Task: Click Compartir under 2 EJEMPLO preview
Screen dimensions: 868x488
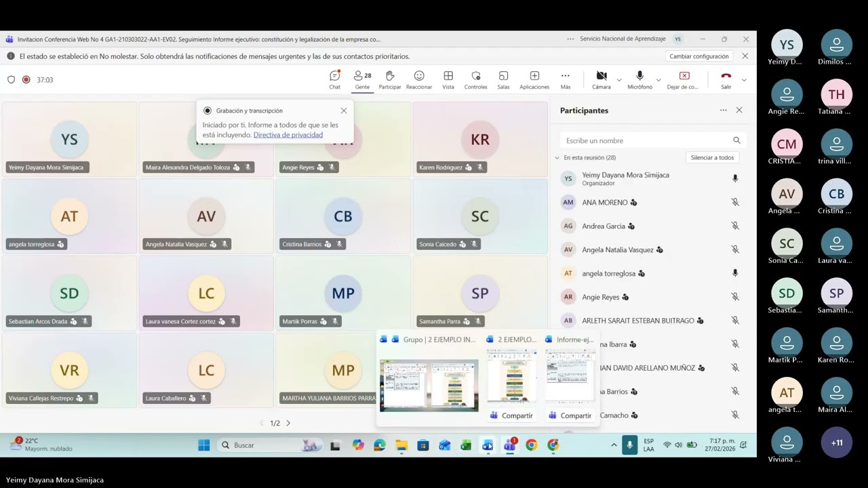Action: 511,415
